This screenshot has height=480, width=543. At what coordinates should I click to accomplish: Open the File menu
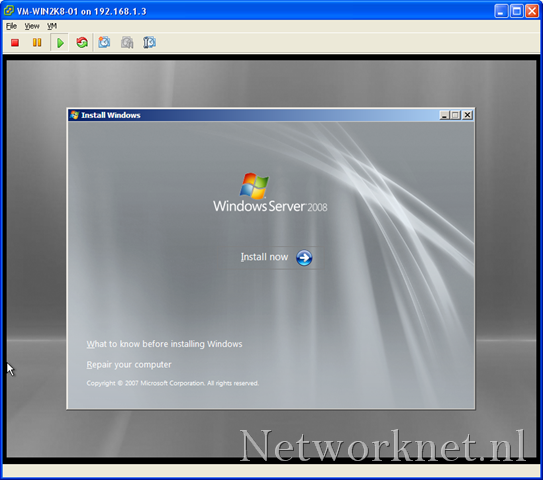tap(11, 26)
